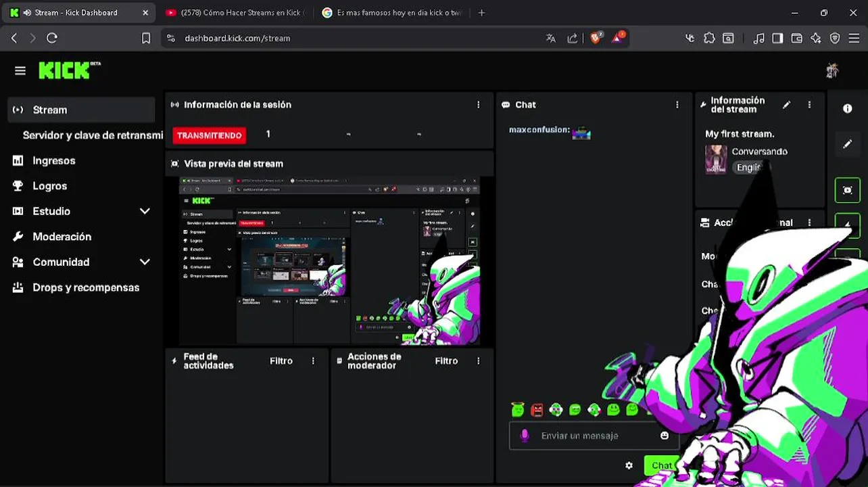Screen dimensions: 868x487
Task: Open the hamburger menu beside the Kick logo
Action: (20, 71)
